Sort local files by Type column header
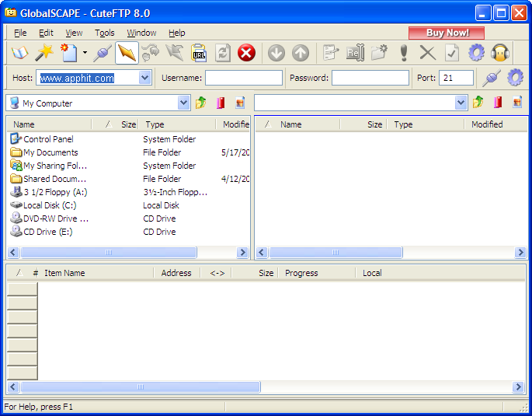The image size is (532, 416). (177, 124)
